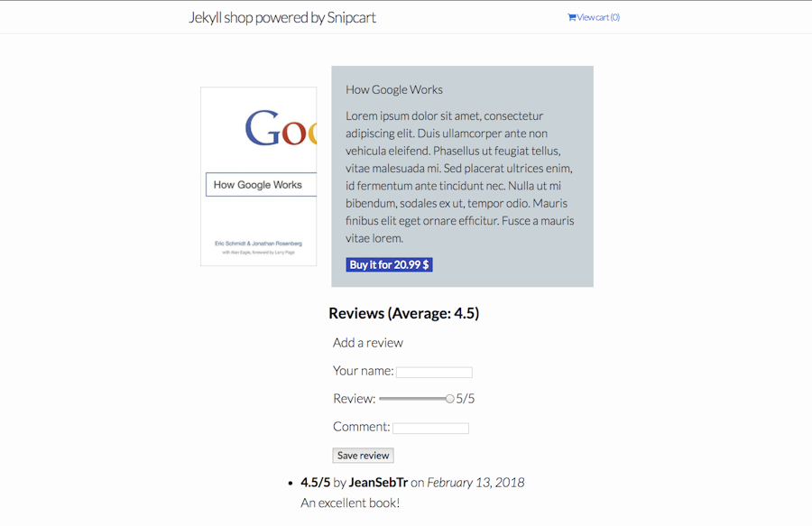
Task: Click the shopping cart icon in the header
Action: pos(572,17)
